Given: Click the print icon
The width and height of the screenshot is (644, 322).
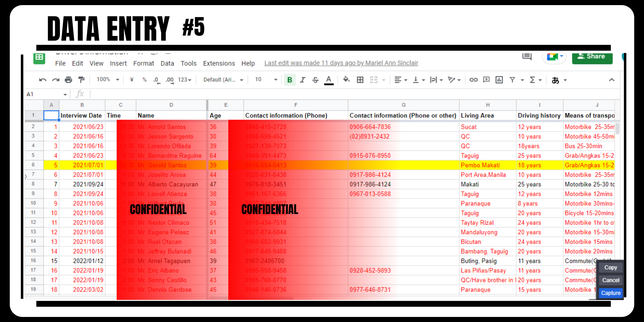Looking at the screenshot, I should 68,80.
